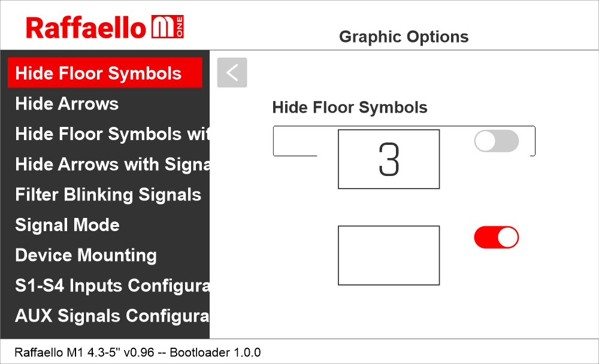Open Hide Floor Symbols with Signals entry

point(112,134)
